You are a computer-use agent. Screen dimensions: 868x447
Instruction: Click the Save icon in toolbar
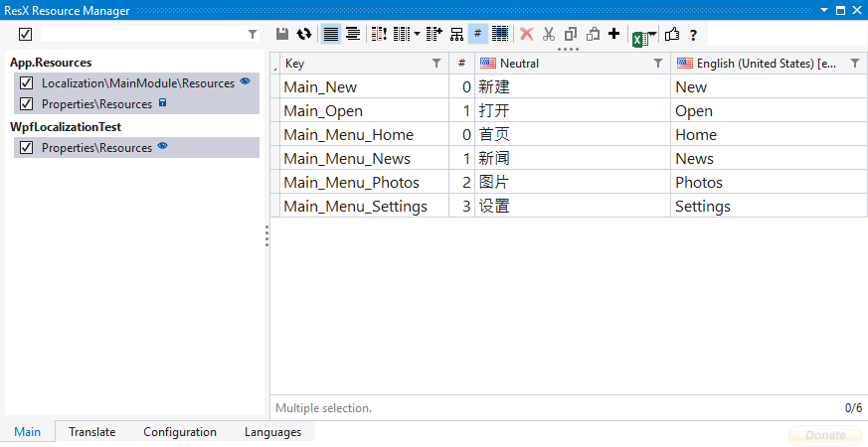pos(282,34)
